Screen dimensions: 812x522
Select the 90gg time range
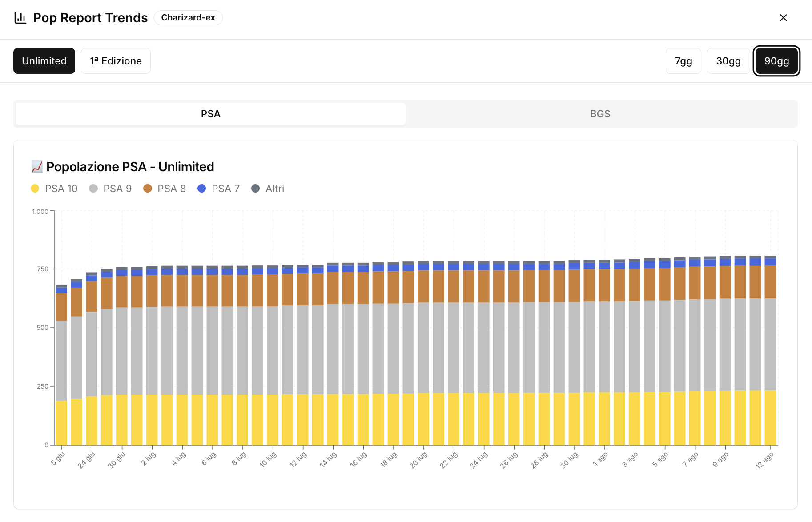pyautogui.click(x=776, y=61)
